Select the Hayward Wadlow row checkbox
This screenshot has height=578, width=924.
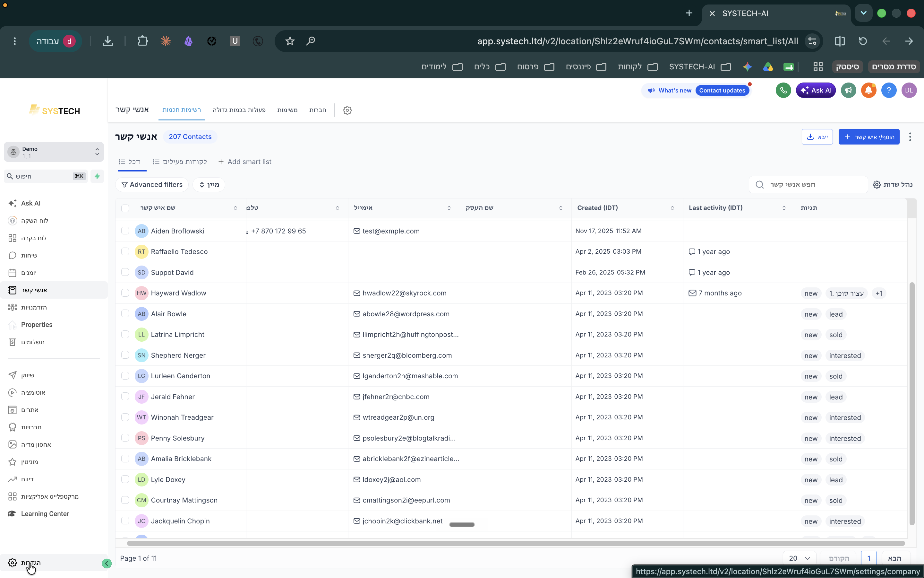tap(125, 293)
